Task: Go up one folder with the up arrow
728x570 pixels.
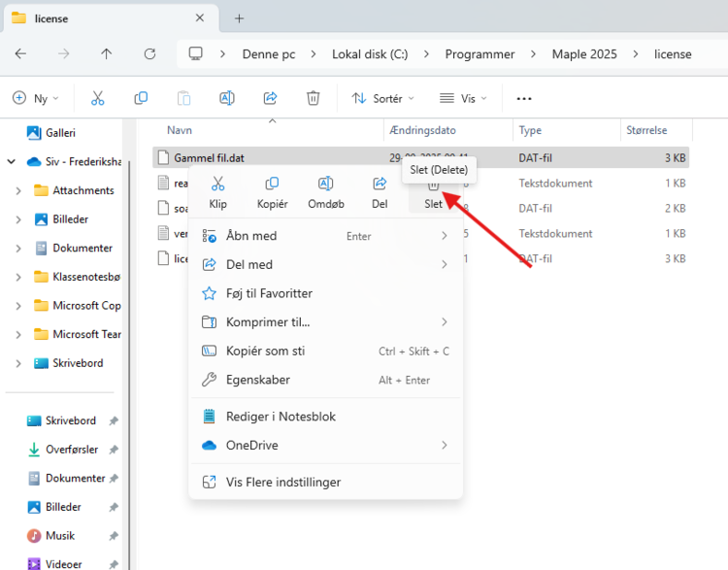Action: pyautogui.click(x=107, y=54)
